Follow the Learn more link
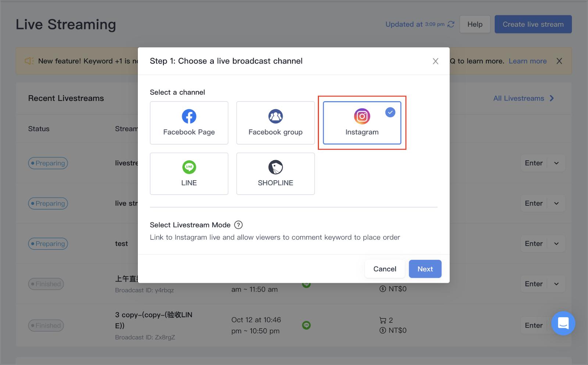The height and width of the screenshot is (365, 588). pyautogui.click(x=528, y=61)
